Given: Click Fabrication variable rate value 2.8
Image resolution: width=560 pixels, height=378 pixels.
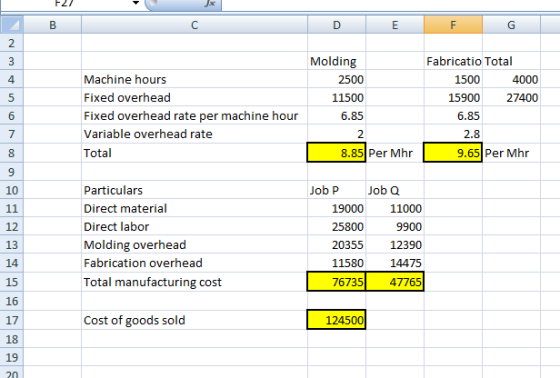Looking at the screenshot, I should pos(453,134).
